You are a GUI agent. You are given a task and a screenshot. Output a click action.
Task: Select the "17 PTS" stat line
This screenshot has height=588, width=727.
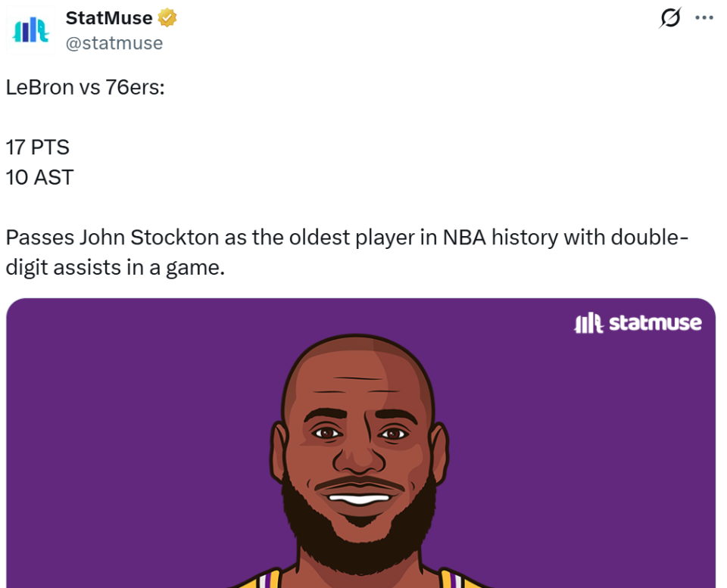(x=38, y=147)
